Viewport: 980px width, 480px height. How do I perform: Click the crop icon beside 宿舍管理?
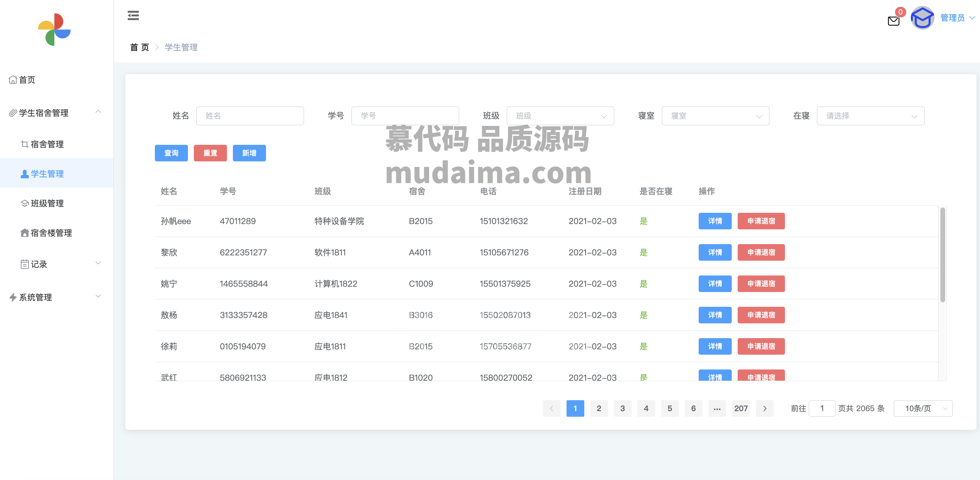[x=25, y=144]
